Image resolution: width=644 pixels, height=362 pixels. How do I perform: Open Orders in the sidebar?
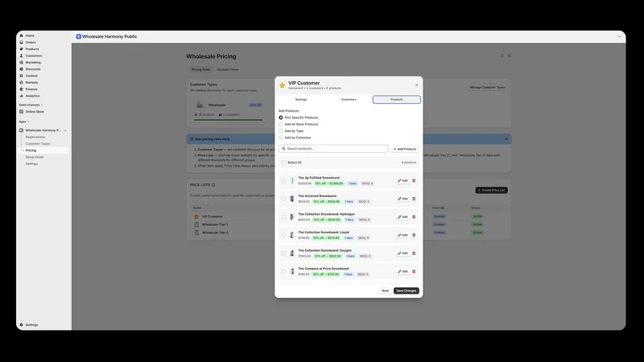click(x=31, y=43)
